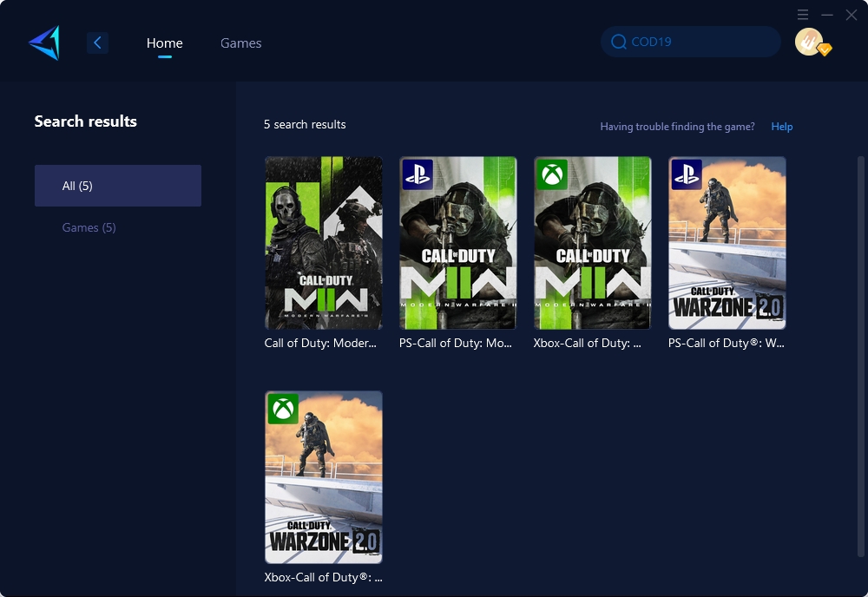Click the Xbox badge on Warzone 2.0
Screen dimensions: 868x597
pyautogui.click(x=283, y=409)
